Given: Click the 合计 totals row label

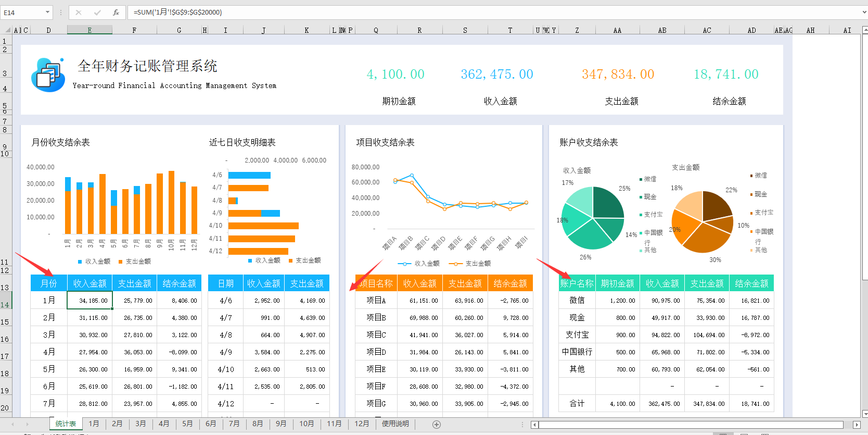Looking at the screenshot, I should [x=577, y=404].
